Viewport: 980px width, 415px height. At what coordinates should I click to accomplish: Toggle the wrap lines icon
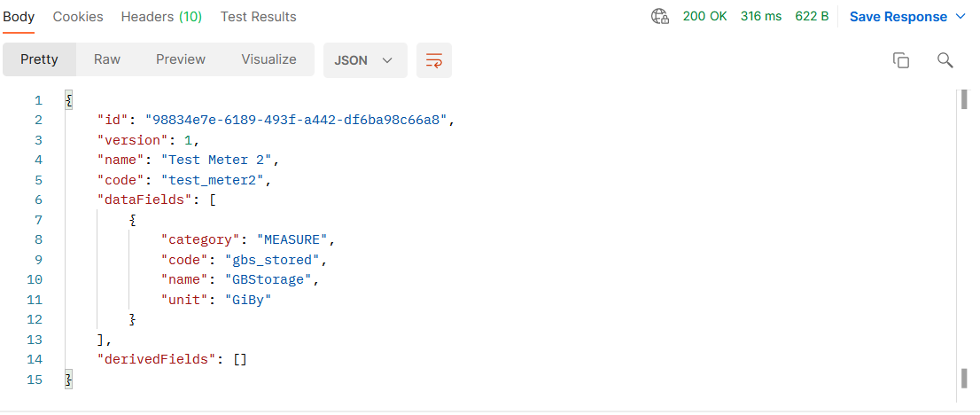(x=434, y=60)
